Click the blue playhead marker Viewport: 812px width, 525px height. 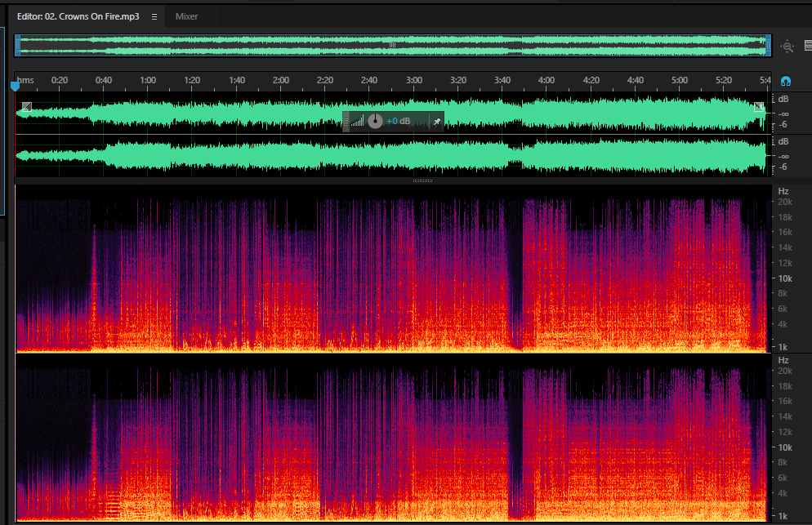[15, 86]
